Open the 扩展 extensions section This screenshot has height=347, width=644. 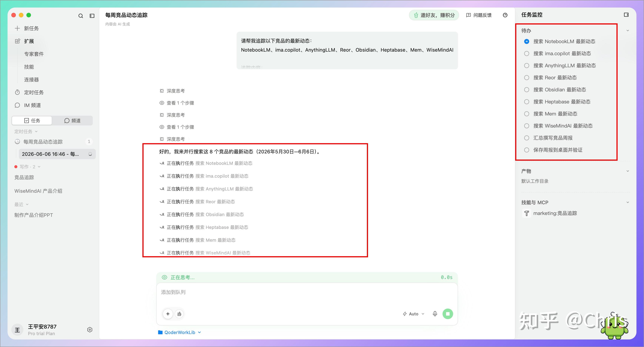click(x=24, y=41)
